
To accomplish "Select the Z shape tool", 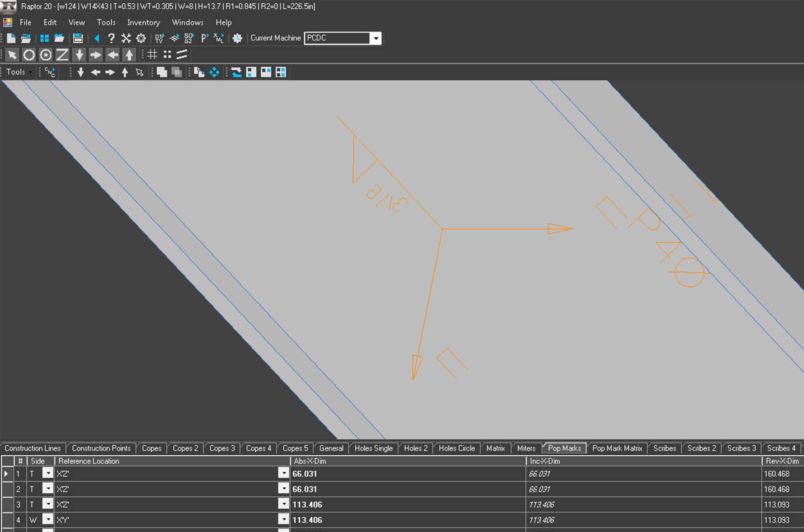I will [x=62, y=55].
